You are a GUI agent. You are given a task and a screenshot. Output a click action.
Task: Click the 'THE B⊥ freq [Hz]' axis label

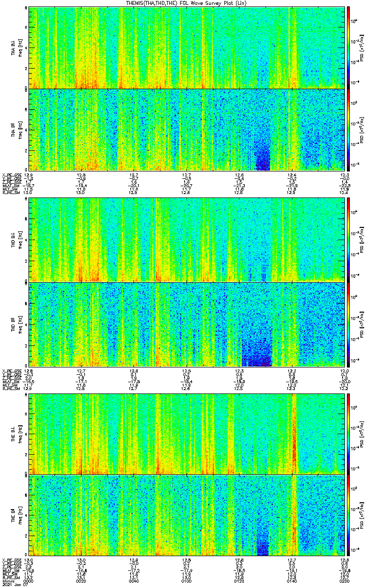[16, 433]
